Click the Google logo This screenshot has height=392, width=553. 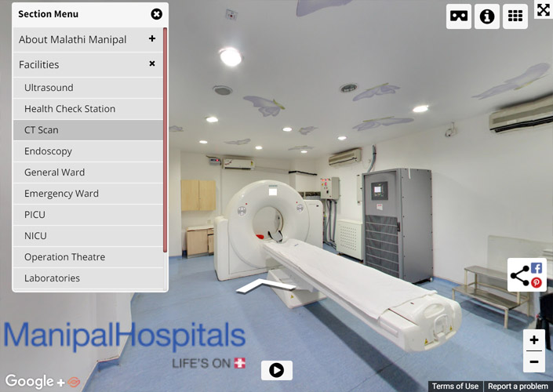coord(30,382)
